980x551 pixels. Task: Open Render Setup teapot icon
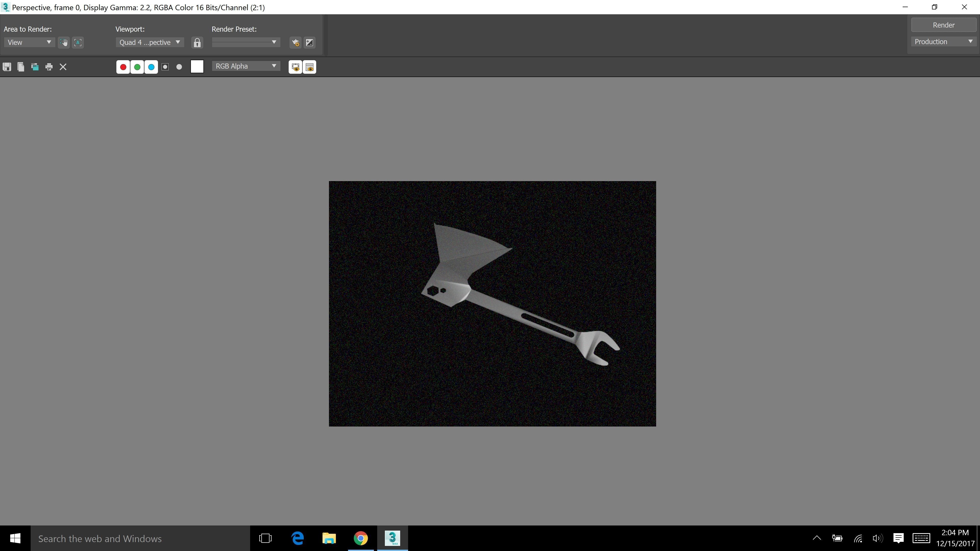(x=295, y=43)
